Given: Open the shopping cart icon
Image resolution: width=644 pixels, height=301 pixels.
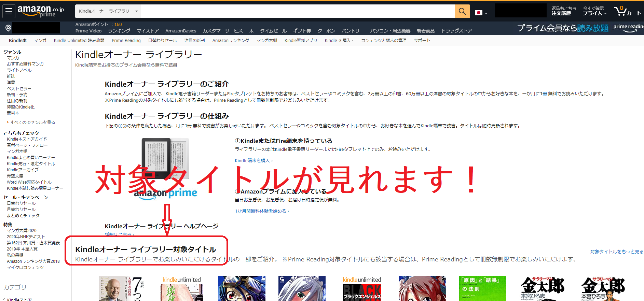Looking at the screenshot, I should [627, 11].
